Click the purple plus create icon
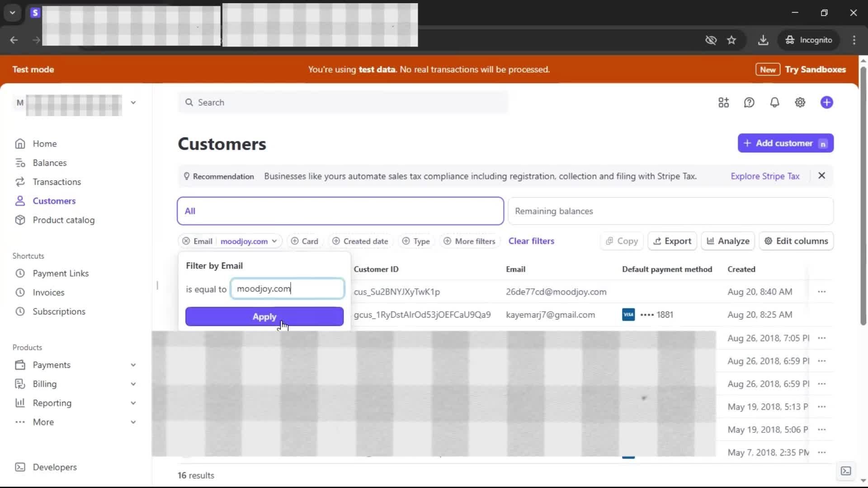Screen dimensions: 868x488 click(x=826, y=103)
